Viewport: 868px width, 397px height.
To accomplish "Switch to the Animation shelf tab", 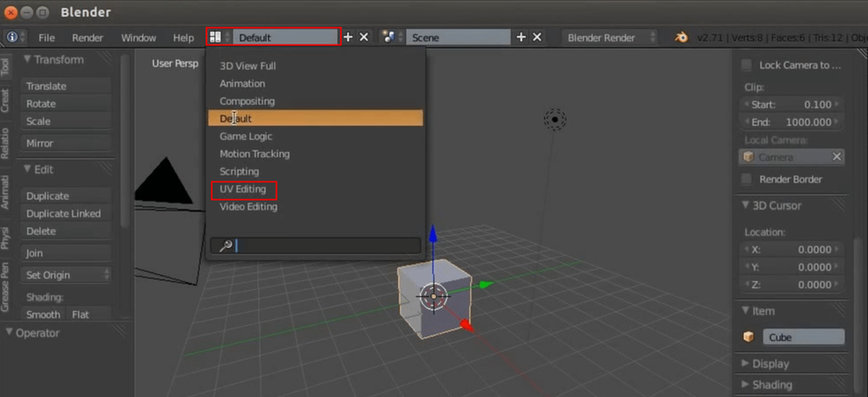I will coord(5,191).
